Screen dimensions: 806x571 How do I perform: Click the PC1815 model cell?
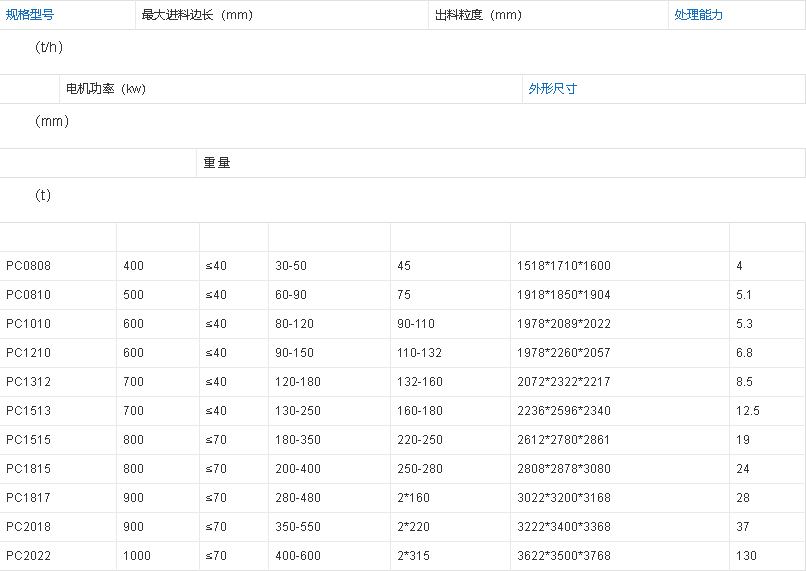[28, 469]
